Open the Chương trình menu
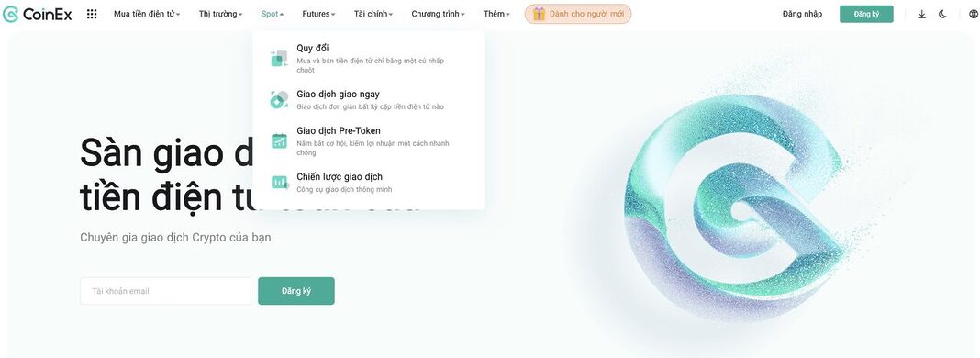Viewport: 980px width, 358px height. pos(438,14)
